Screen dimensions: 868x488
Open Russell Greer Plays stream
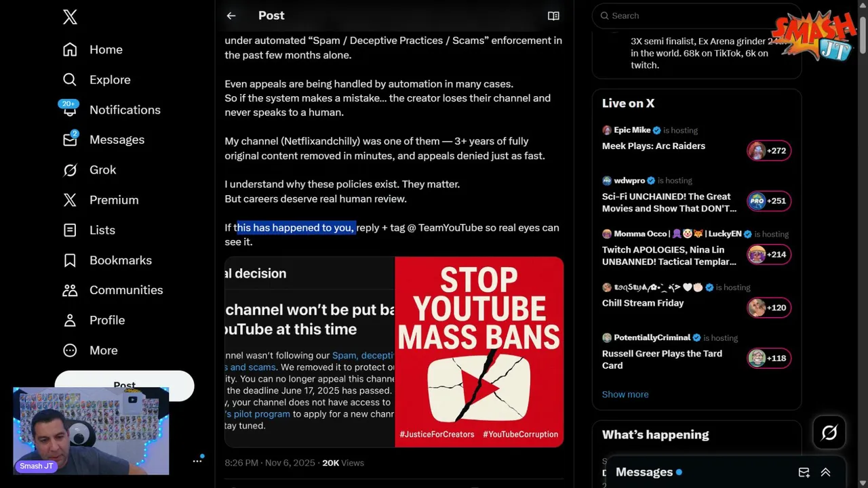662,359
